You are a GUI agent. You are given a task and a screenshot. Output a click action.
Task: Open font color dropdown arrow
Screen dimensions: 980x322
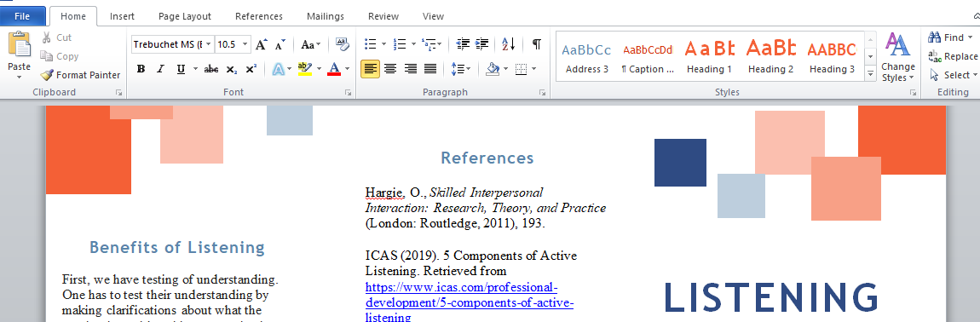tap(348, 69)
